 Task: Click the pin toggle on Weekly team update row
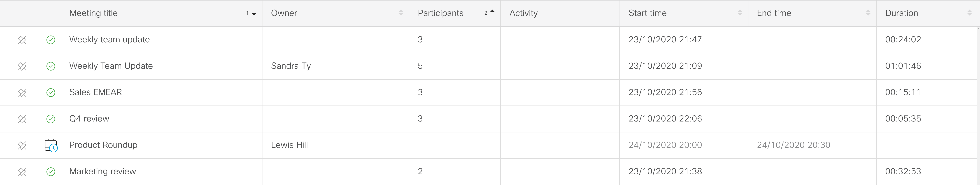[x=22, y=39]
